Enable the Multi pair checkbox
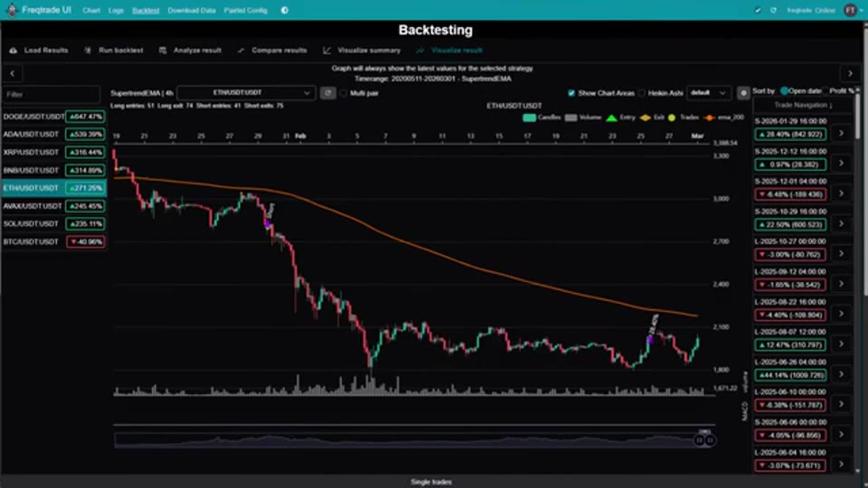 [x=344, y=93]
